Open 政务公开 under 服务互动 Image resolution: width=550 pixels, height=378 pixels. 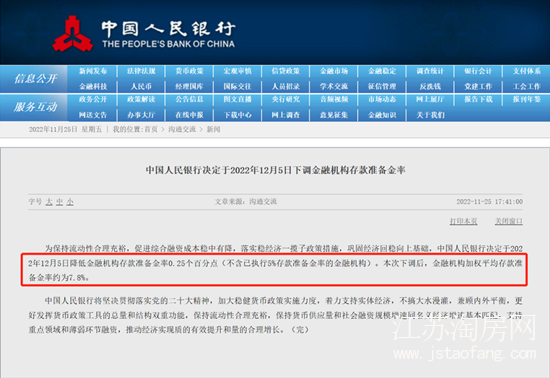pos(93,100)
